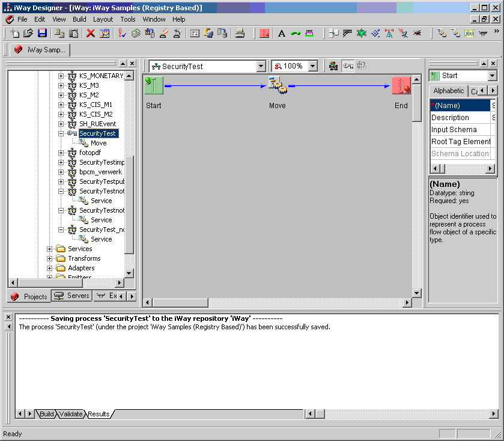504x441 pixels.
Task: Switch to the Servers tab
Action: point(72,296)
